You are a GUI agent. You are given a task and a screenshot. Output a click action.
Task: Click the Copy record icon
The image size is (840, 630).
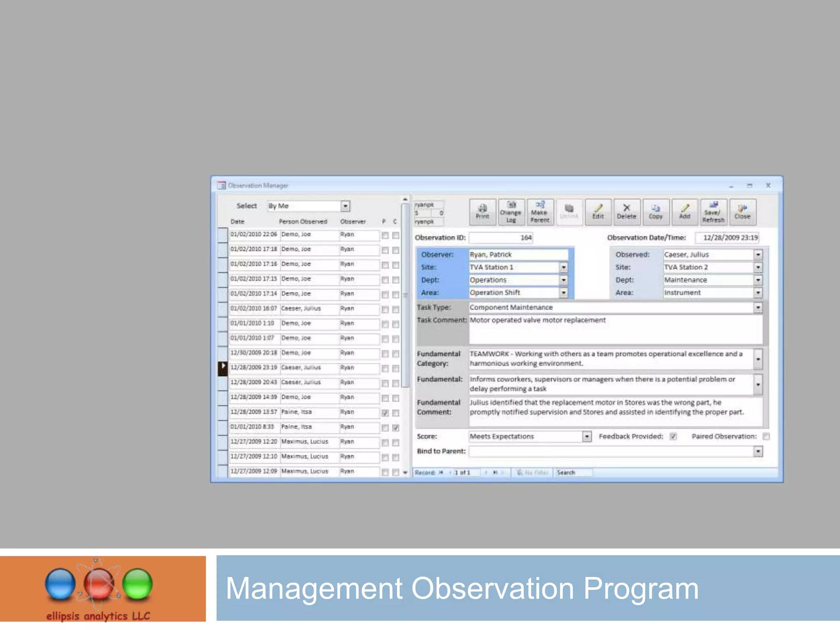coord(655,212)
